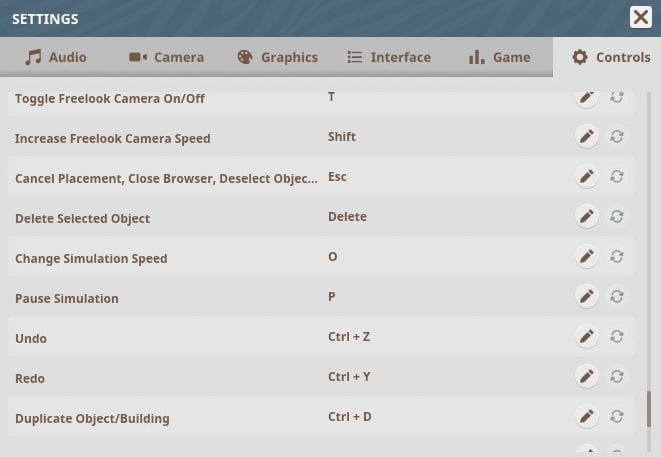Go to the Graphics tab

tap(277, 57)
